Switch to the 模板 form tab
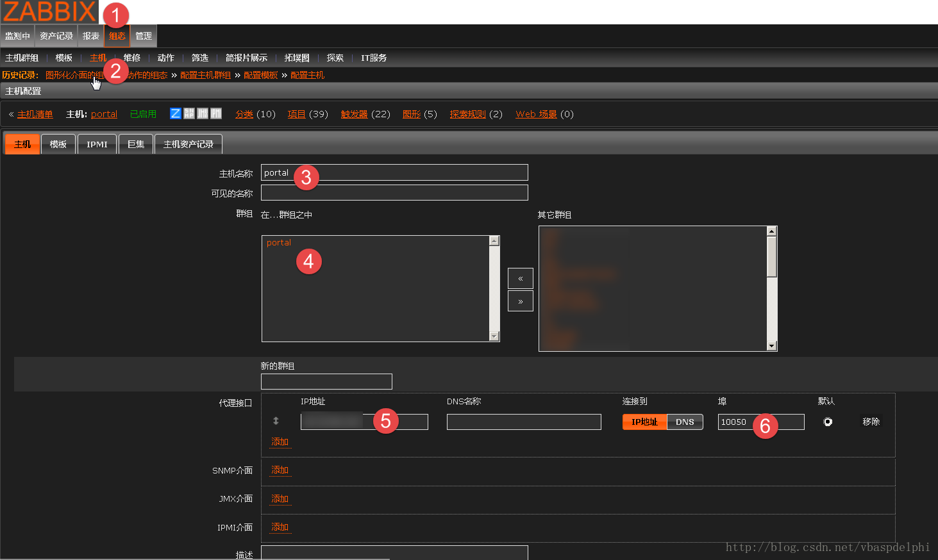 point(58,144)
